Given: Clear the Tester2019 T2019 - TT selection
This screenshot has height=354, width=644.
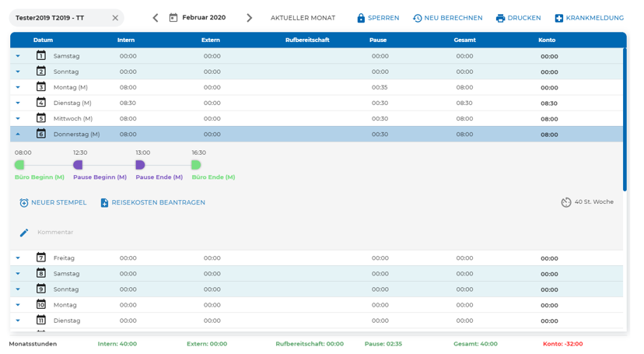Looking at the screenshot, I should (115, 18).
